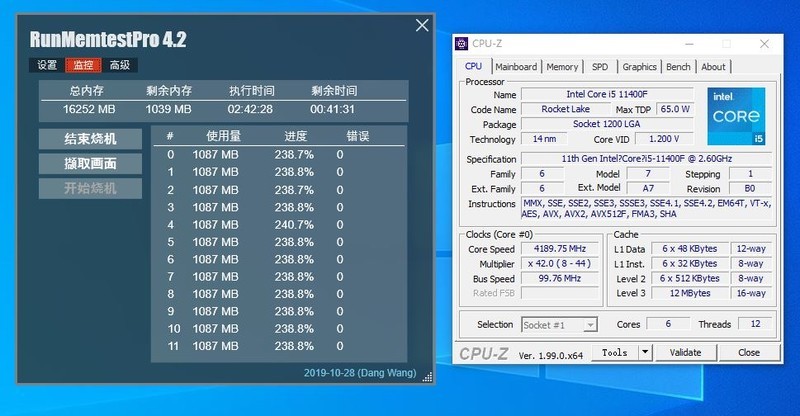
Task: Click the remaining memory value 1039 MB
Action: [x=168, y=109]
